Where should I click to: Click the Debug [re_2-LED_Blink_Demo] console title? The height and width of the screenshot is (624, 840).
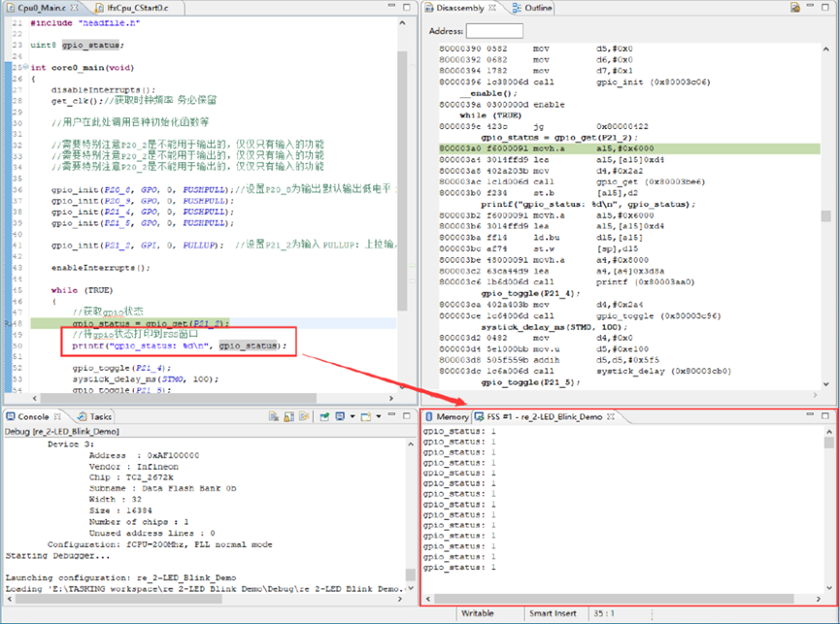tap(62, 431)
